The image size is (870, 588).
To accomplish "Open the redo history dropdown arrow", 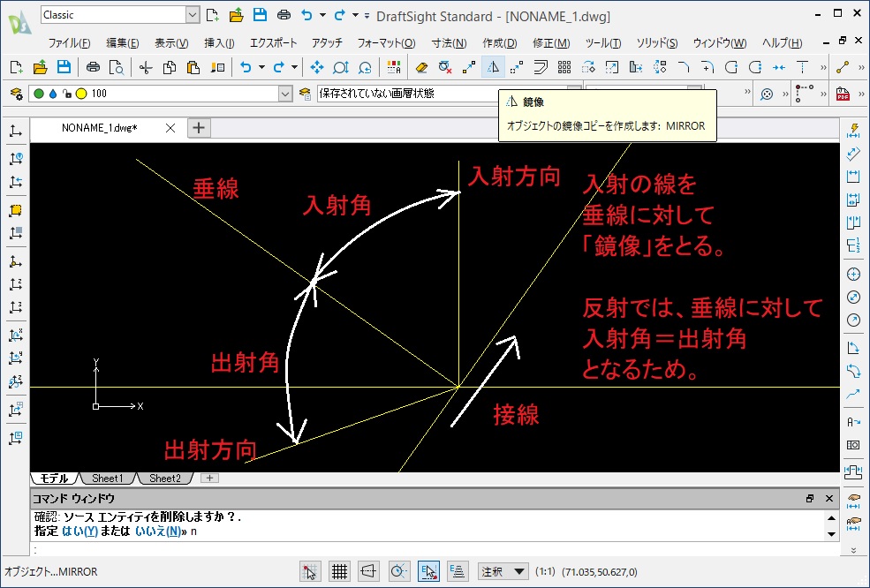I will coord(356,15).
